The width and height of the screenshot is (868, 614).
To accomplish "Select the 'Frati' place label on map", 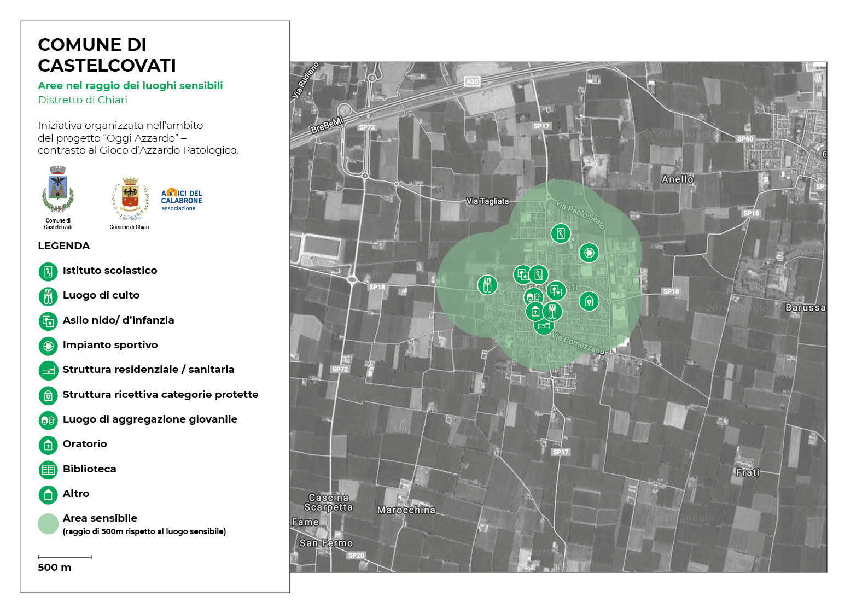I will pos(748,472).
